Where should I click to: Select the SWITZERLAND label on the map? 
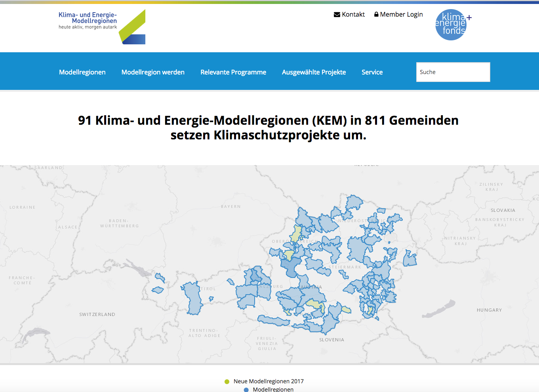(x=97, y=314)
